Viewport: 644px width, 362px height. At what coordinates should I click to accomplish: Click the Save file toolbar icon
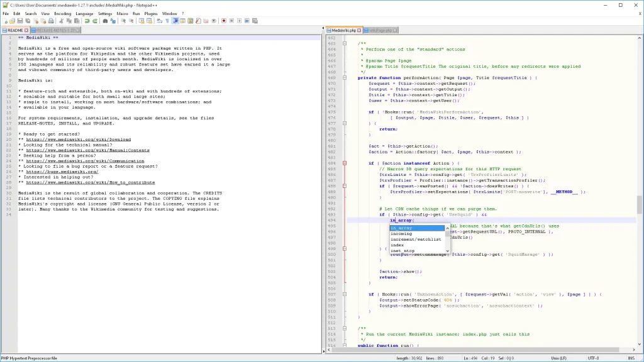tap(20, 21)
